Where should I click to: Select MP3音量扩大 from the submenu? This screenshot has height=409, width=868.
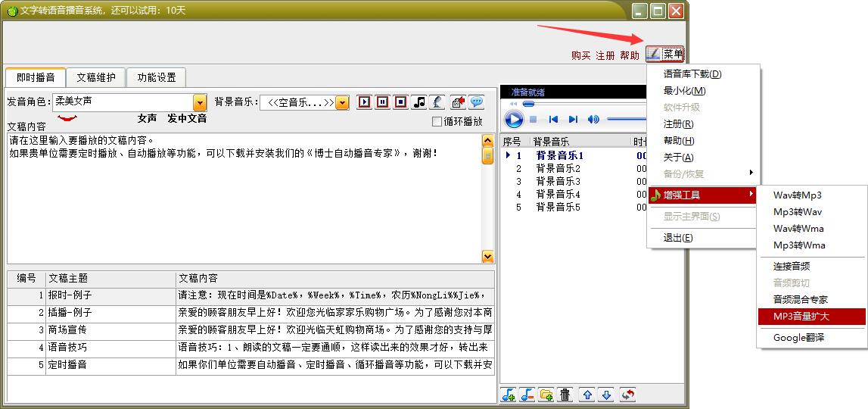coord(811,317)
